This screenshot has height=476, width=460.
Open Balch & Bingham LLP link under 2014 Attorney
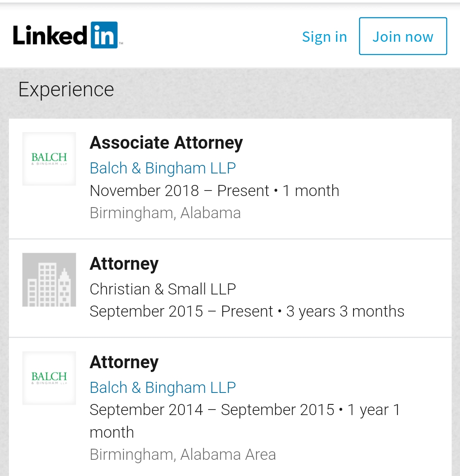(x=163, y=388)
